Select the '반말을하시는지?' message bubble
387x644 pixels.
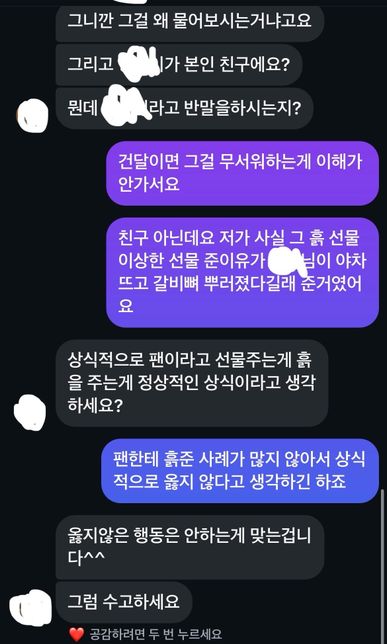coord(184,109)
